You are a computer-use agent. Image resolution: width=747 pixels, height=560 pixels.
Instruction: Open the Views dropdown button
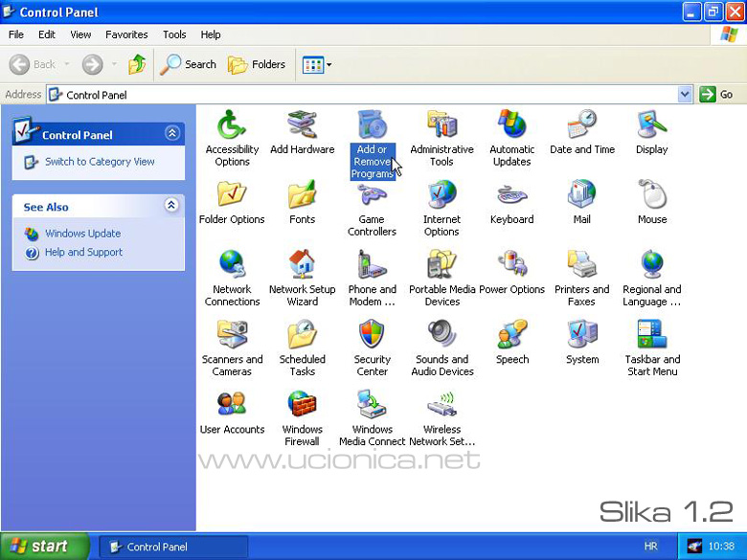tap(317, 65)
